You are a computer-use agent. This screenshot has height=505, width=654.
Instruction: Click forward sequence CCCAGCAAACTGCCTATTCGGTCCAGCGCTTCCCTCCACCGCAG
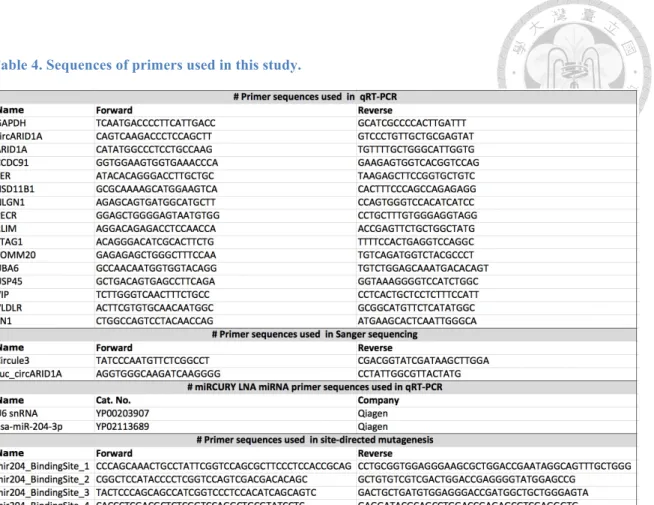click(x=224, y=466)
